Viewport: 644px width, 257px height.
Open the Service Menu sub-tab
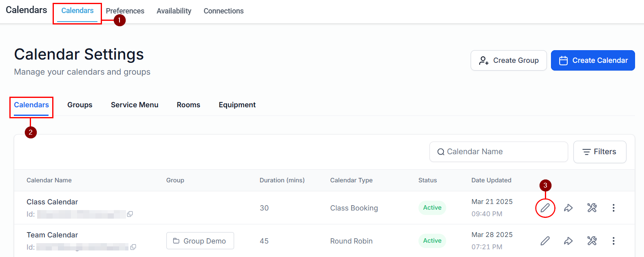[x=135, y=105]
